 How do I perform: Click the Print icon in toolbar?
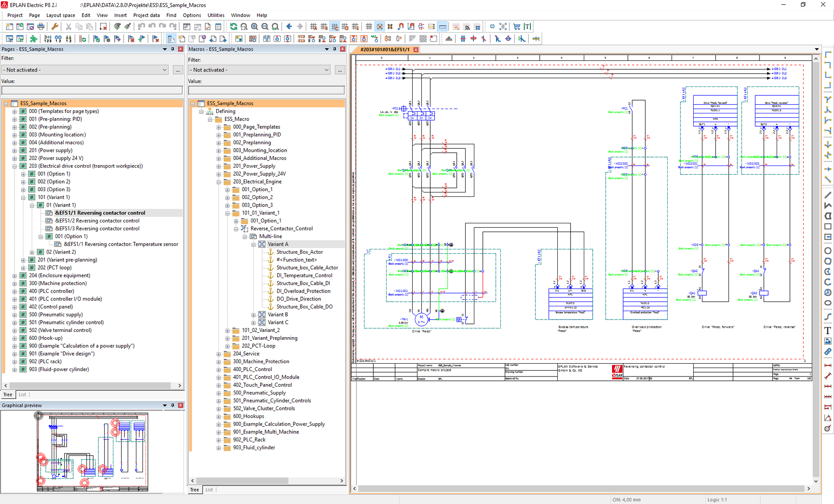click(x=41, y=27)
